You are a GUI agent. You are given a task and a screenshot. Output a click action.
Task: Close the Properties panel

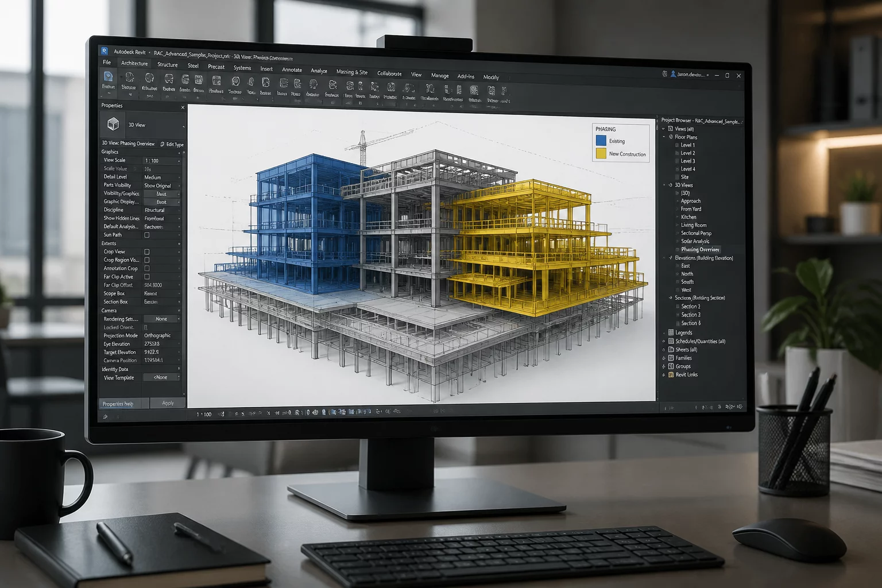pos(183,107)
